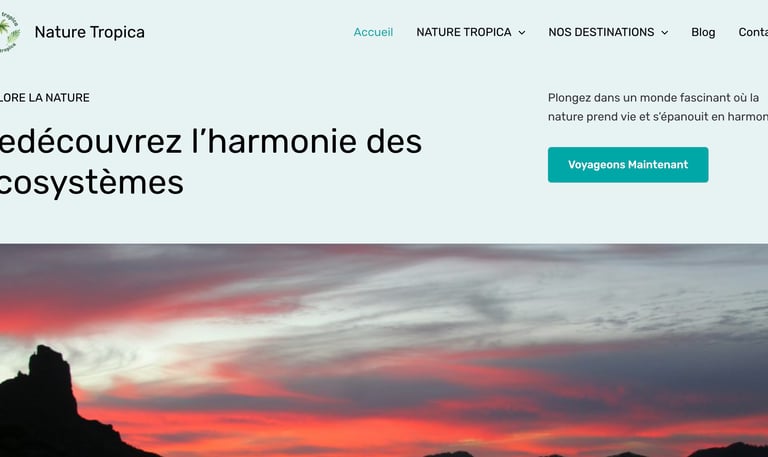Screen dimensions: 768x457
Task: Click the Nature Tropica palm logo icon
Action: pyautogui.click(x=9, y=32)
